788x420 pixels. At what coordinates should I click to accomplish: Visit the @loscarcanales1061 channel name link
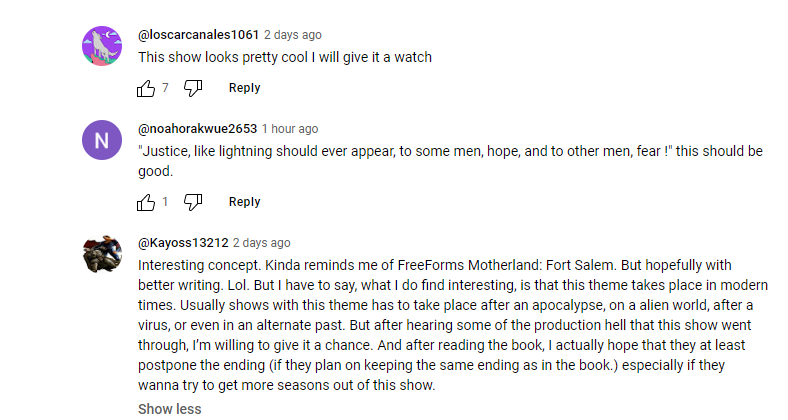click(198, 34)
